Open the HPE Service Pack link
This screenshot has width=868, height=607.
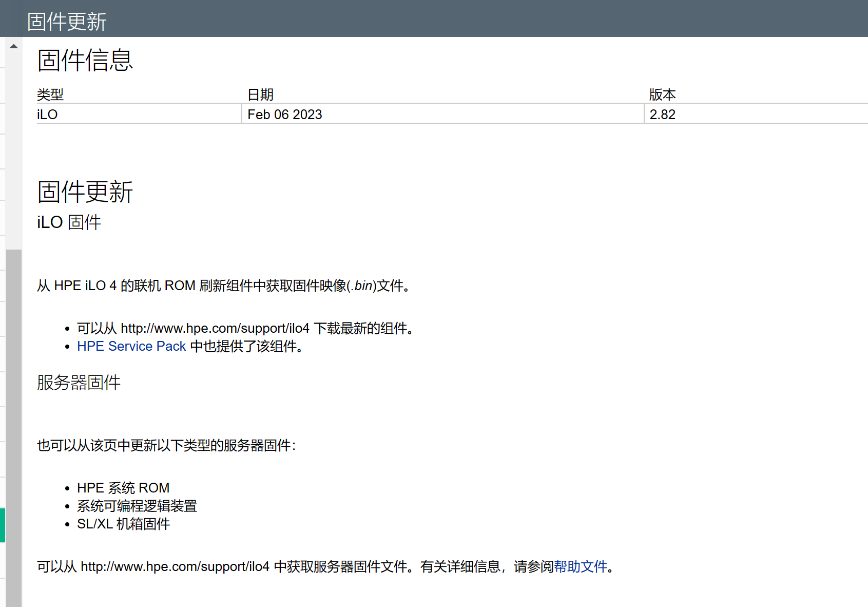coord(131,346)
